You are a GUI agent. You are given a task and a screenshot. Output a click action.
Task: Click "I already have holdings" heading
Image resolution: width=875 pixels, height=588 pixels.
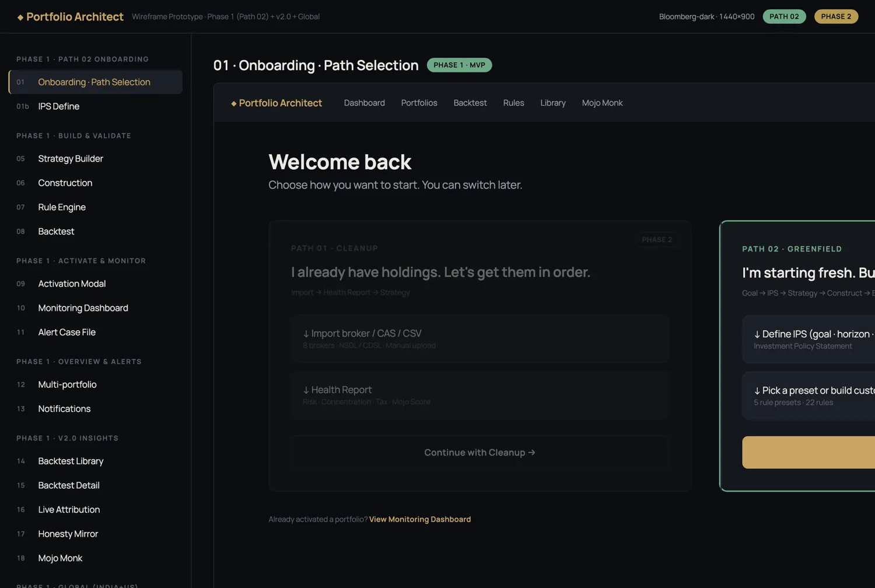pos(440,272)
